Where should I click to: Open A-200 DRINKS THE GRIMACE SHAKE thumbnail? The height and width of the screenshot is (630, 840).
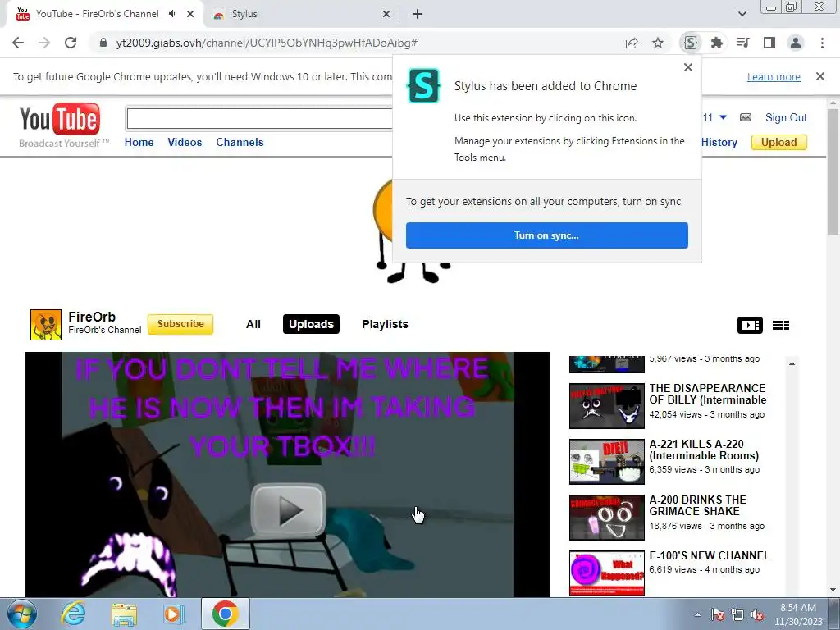pyautogui.click(x=606, y=518)
